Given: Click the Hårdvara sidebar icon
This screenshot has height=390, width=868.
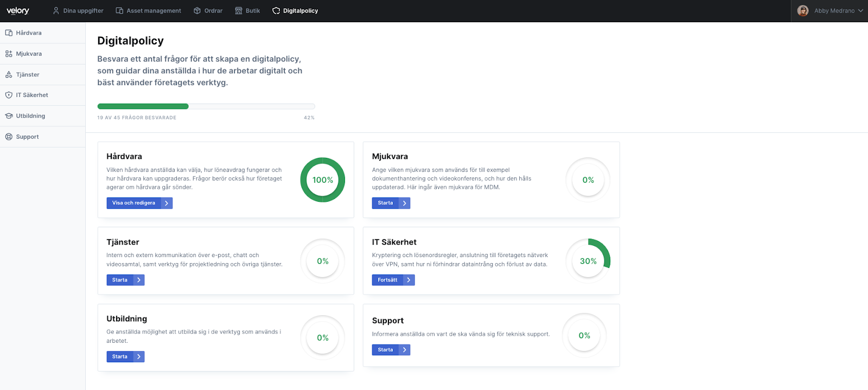Looking at the screenshot, I should [x=9, y=33].
